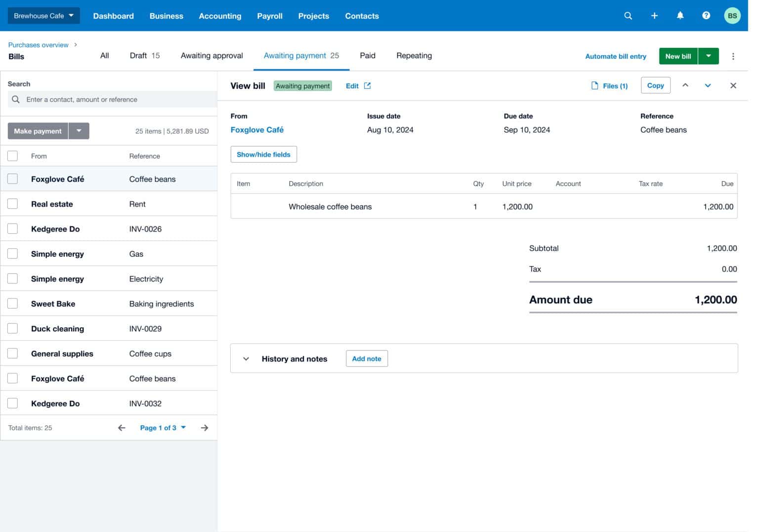Click the New bill button
The image size is (759, 532).
(677, 56)
